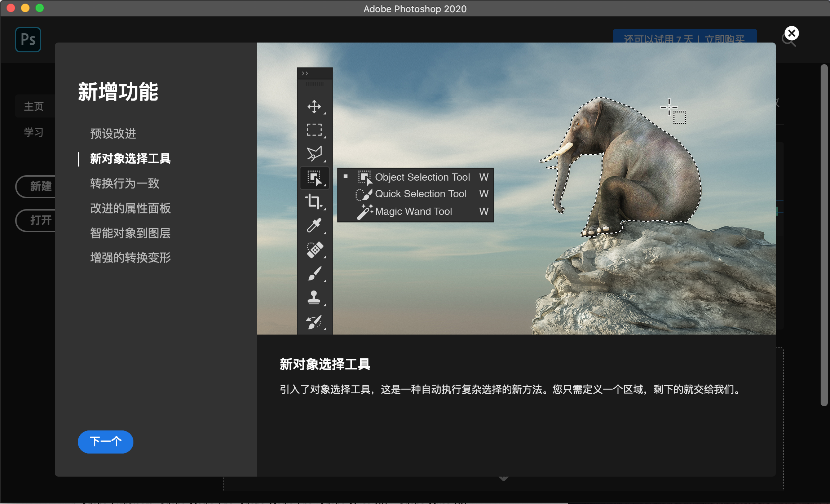
Task: Click the toolbar grip handle below chevrons
Action: [x=314, y=84]
